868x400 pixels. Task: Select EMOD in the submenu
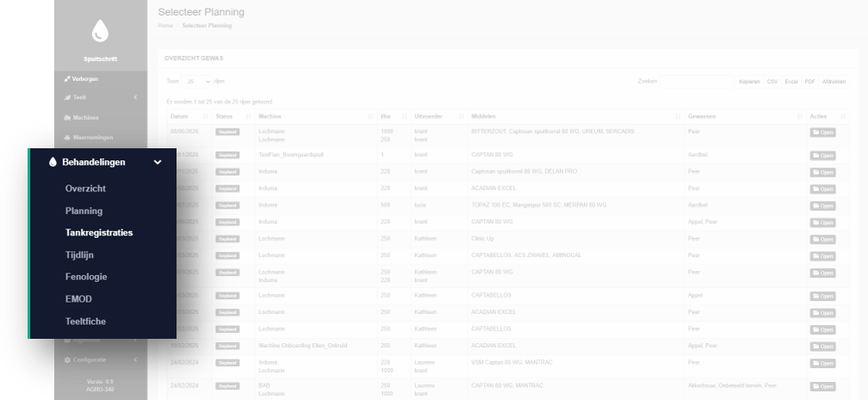[78, 299]
